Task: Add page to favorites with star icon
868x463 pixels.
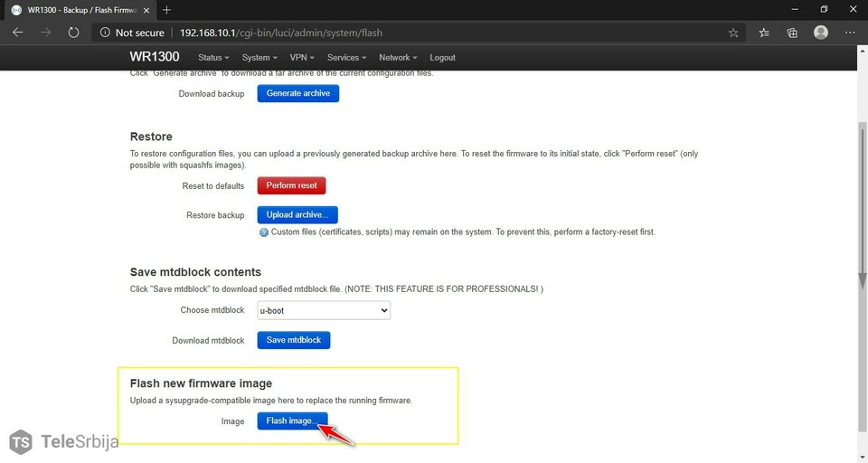Action: [733, 33]
